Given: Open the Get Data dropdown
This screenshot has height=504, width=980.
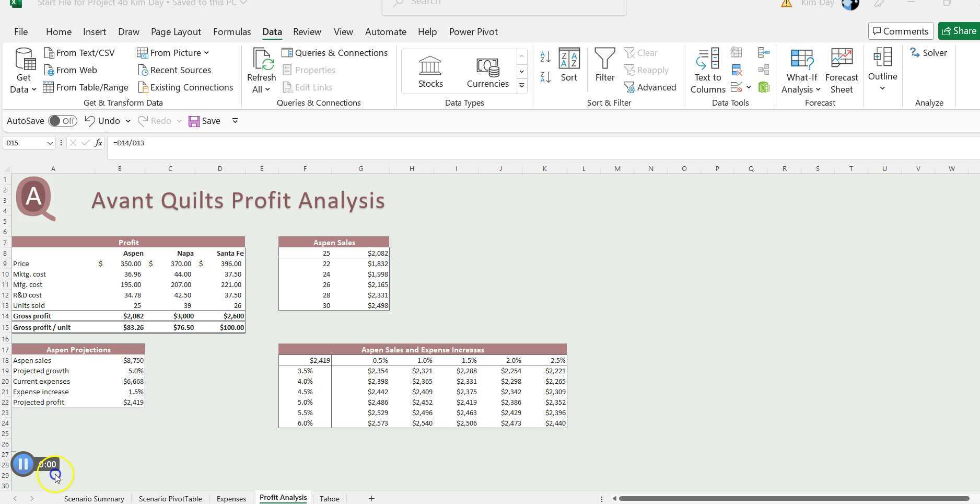Looking at the screenshot, I should pyautogui.click(x=23, y=71).
